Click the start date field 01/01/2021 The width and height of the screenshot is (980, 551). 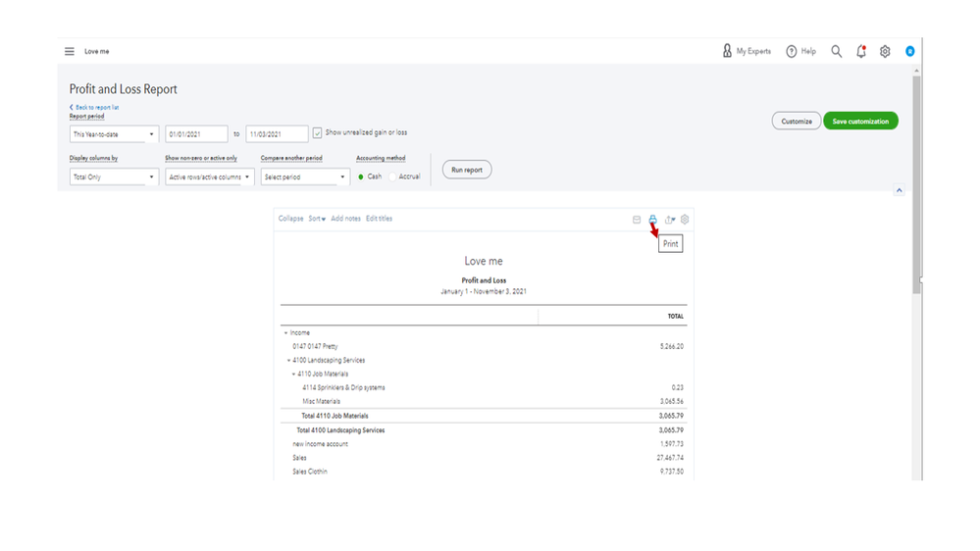pos(196,134)
